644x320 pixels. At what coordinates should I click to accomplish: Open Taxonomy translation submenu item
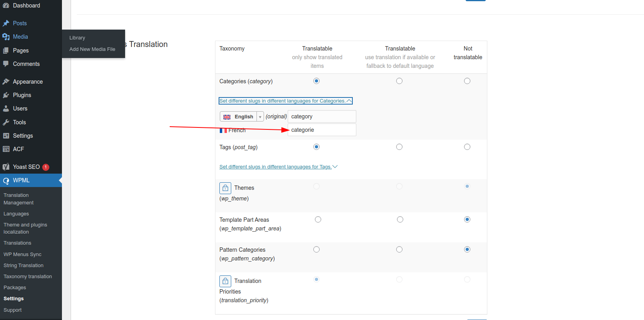pyautogui.click(x=28, y=277)
